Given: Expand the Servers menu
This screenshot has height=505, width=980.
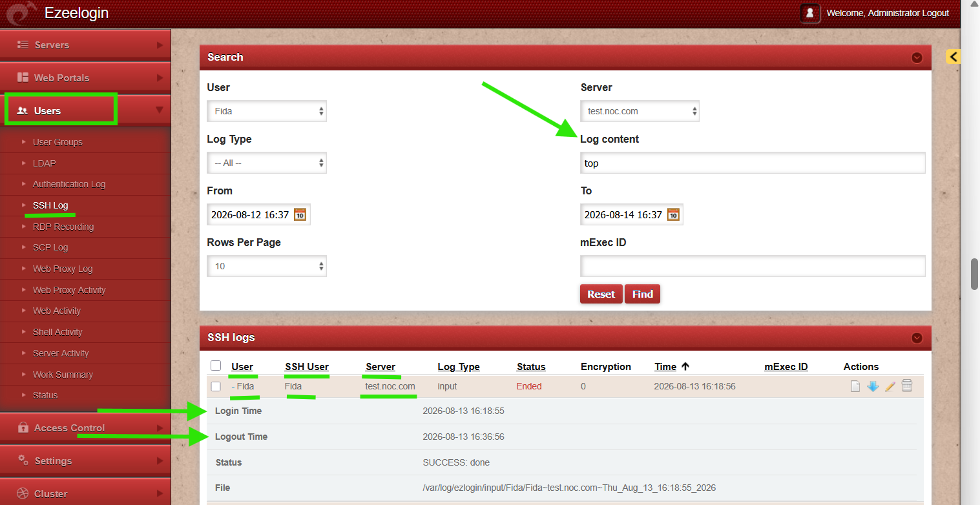Looking at the screenshot, I should pyautogui.click(x=85, y=45).
